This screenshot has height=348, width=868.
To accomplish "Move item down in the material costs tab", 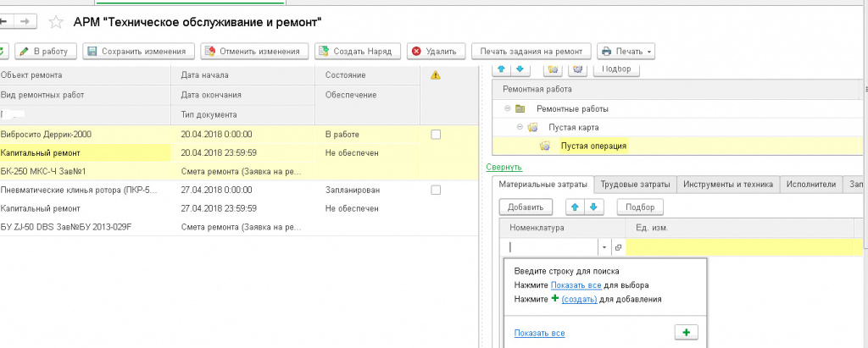I will (593, 207).
